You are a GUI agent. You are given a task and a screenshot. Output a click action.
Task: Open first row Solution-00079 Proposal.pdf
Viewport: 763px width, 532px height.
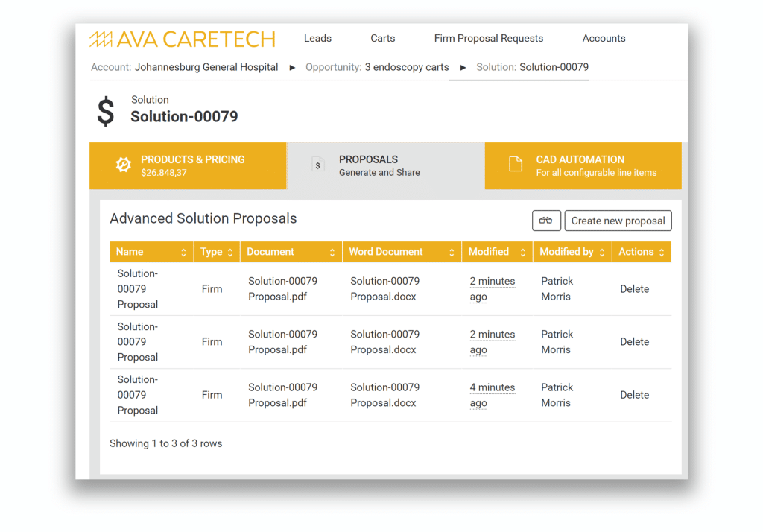point(282,288)
